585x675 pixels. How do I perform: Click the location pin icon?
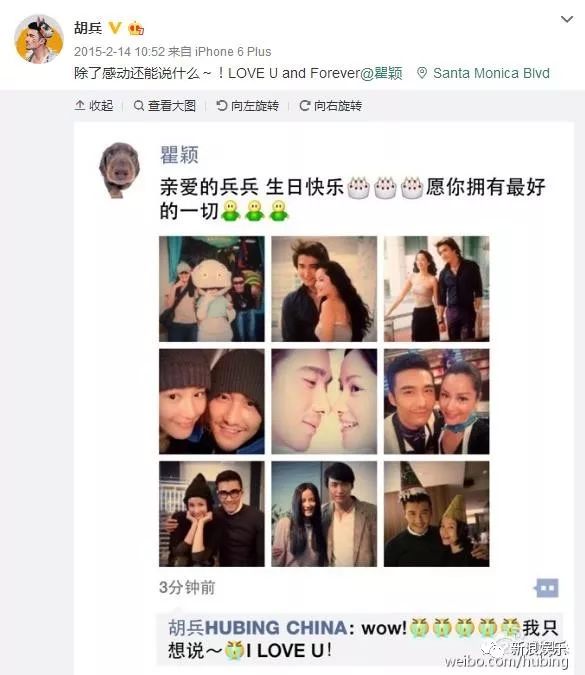click(x=422, y=73)
